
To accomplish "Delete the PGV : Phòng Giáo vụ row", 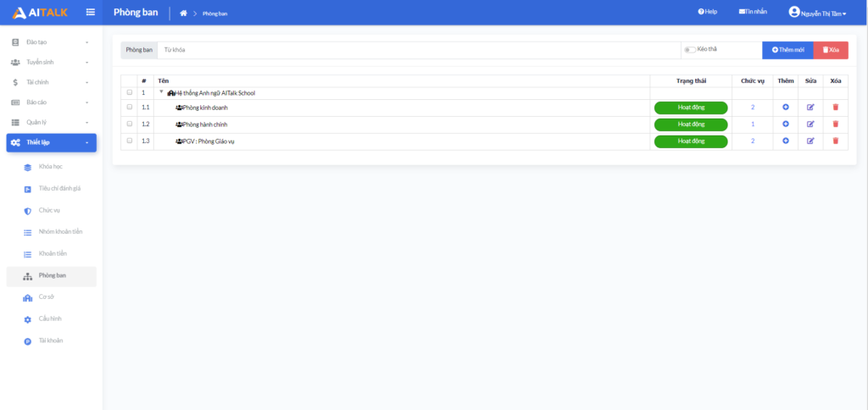I will click(835, 141).
